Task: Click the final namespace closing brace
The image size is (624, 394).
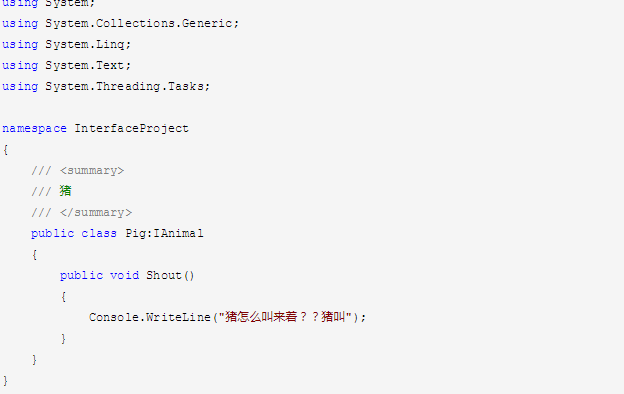Action: click(6, 380)
